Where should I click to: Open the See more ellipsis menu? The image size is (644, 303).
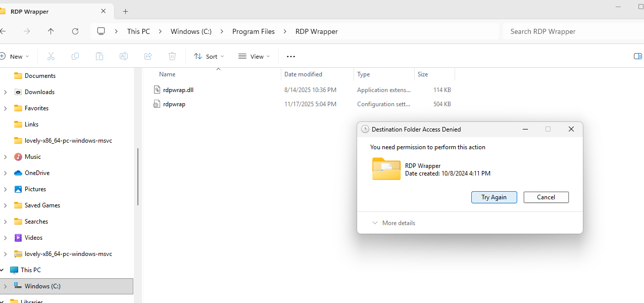click(x=291, y=57)
